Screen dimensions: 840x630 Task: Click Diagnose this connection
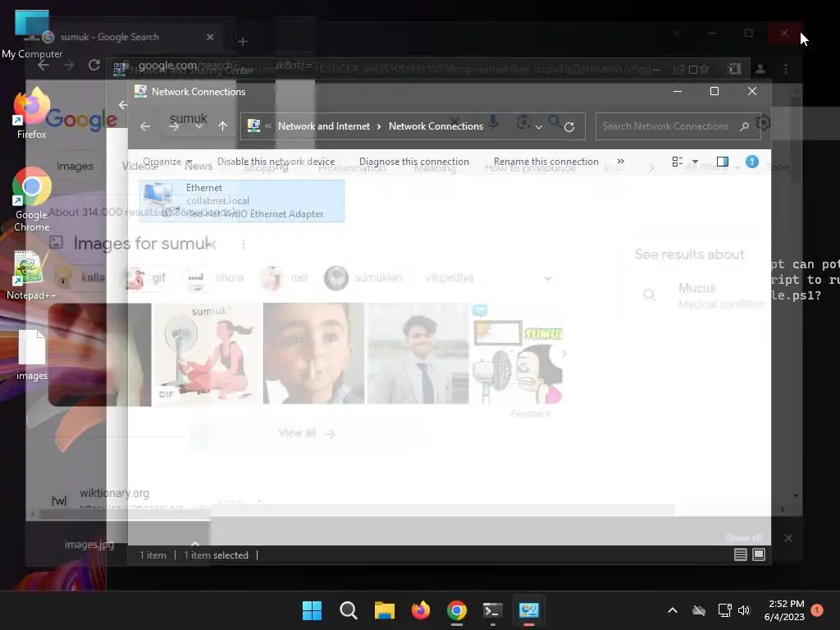(414, 162)
